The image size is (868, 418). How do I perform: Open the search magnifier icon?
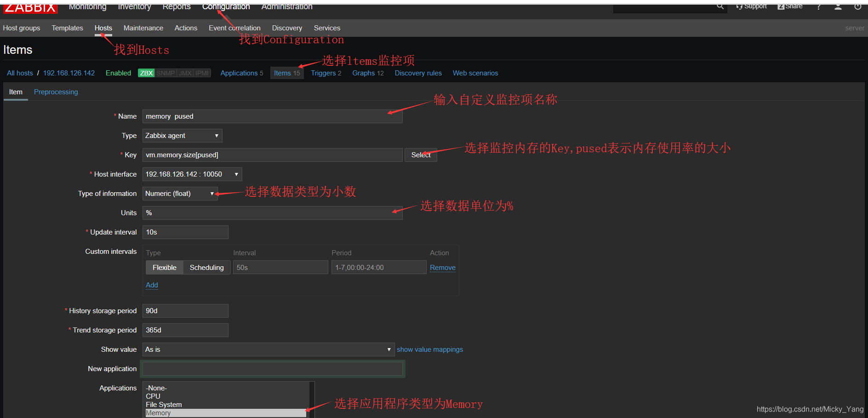(720, 6)
